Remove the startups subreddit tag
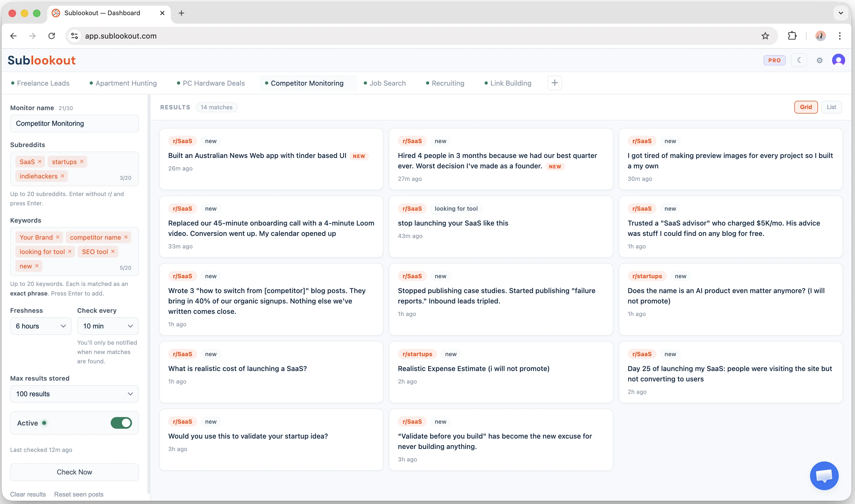The width and height of the screenshot is (855, 504). [82, 162]
